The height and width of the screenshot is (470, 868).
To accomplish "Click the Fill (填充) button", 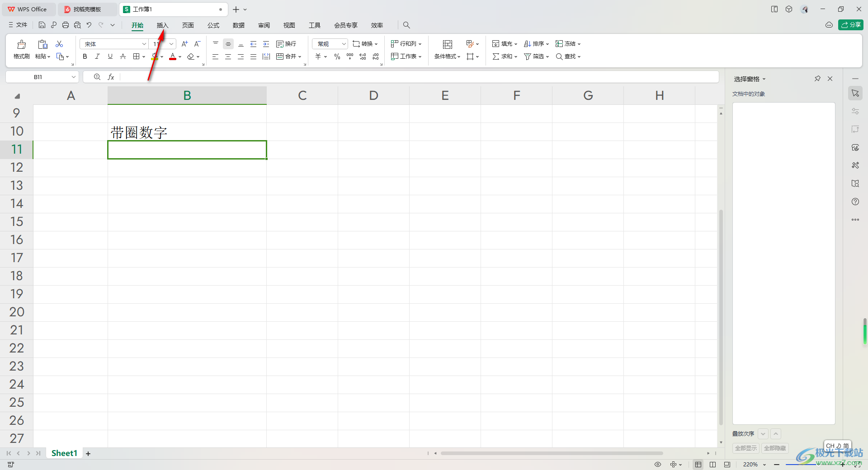I will [505, 44].
